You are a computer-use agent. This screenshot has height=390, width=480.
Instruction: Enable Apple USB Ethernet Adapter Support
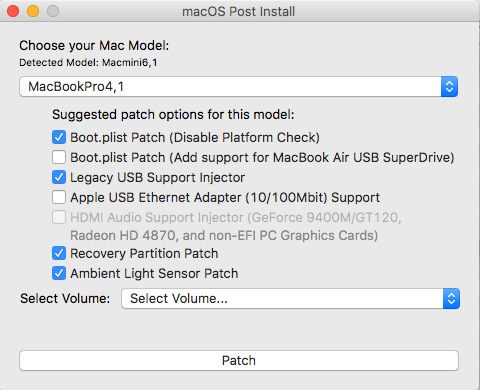pos(59,197)
